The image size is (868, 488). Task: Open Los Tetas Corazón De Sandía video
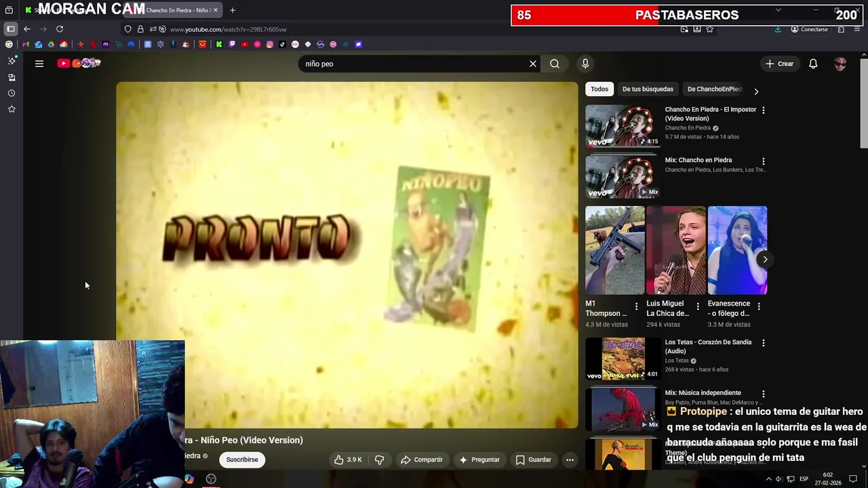point(623,359)
